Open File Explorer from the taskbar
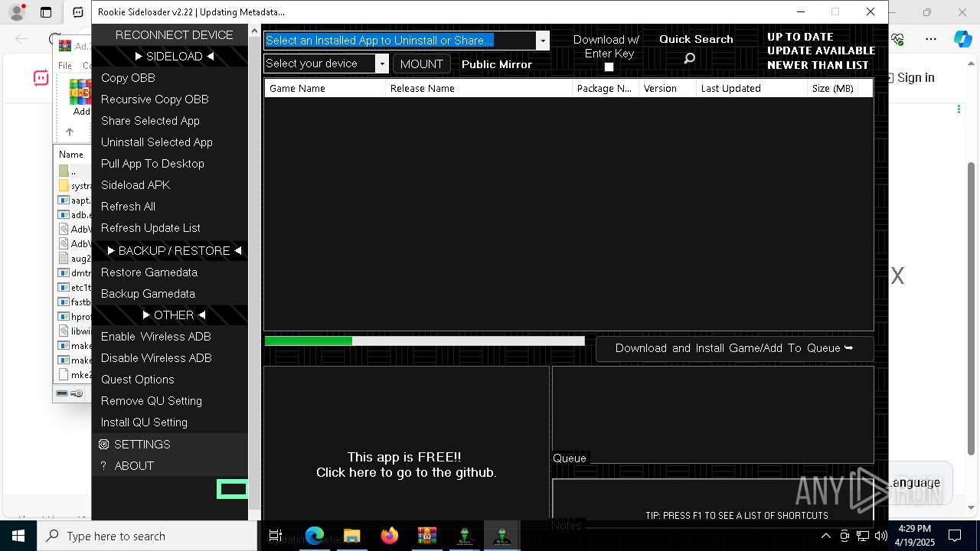 (351, 536)
